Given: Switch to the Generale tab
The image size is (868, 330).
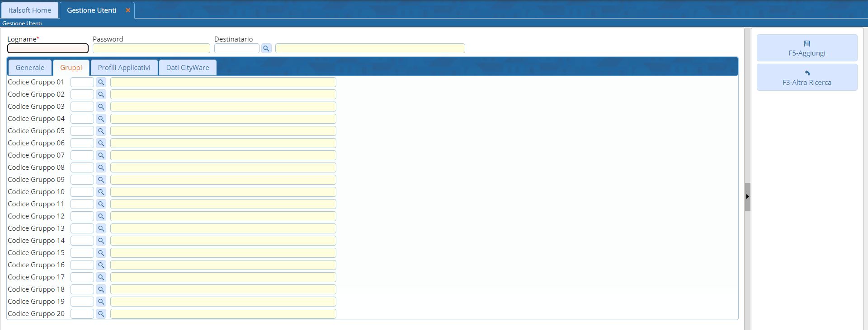Looking at the screenshot, I should 30,68.
